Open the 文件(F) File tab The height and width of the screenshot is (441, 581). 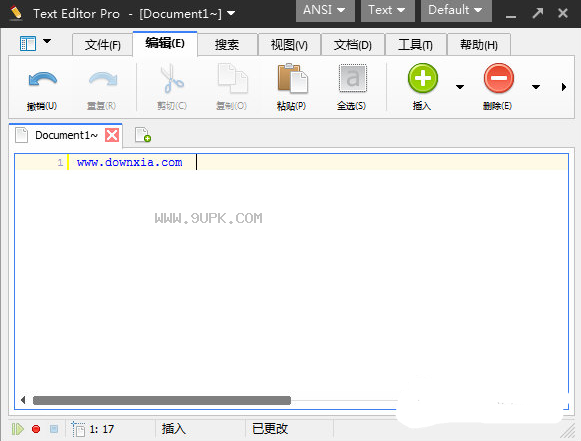click(103, 45)
